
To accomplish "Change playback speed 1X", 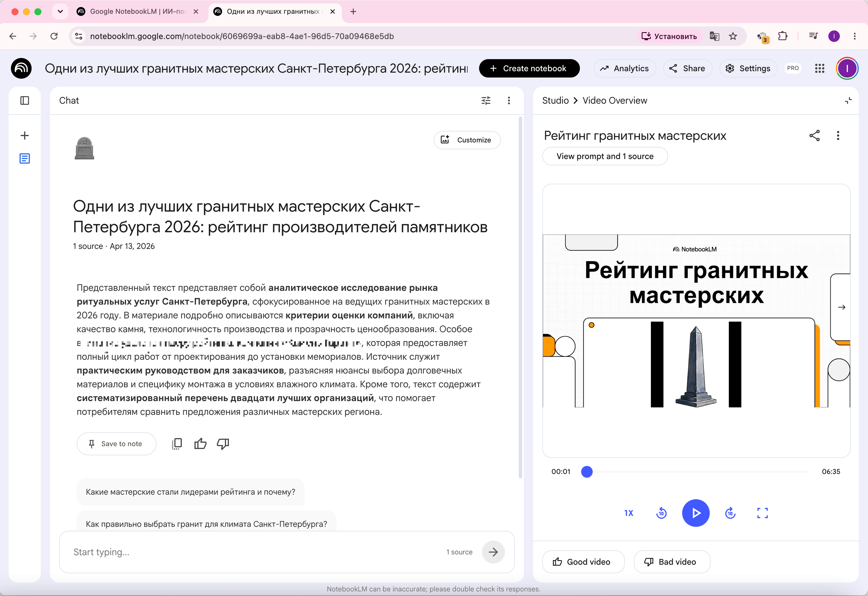I will coord(629,513).
